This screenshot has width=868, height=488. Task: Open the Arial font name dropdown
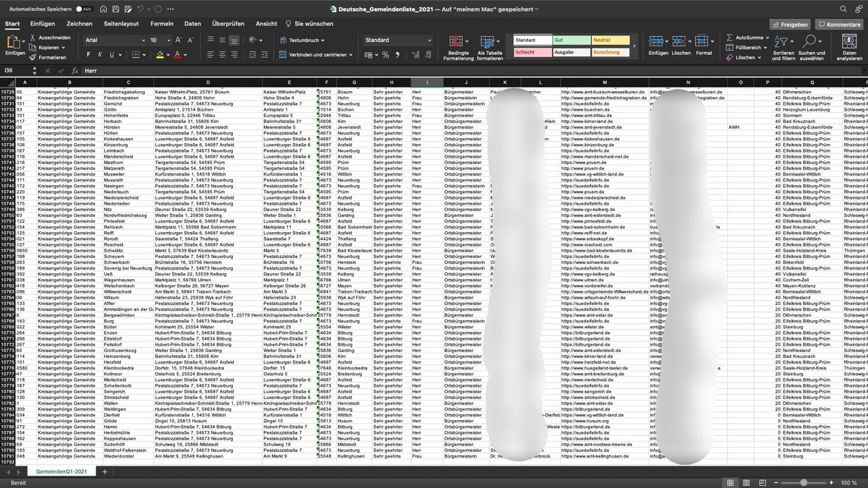click(143, 40)
